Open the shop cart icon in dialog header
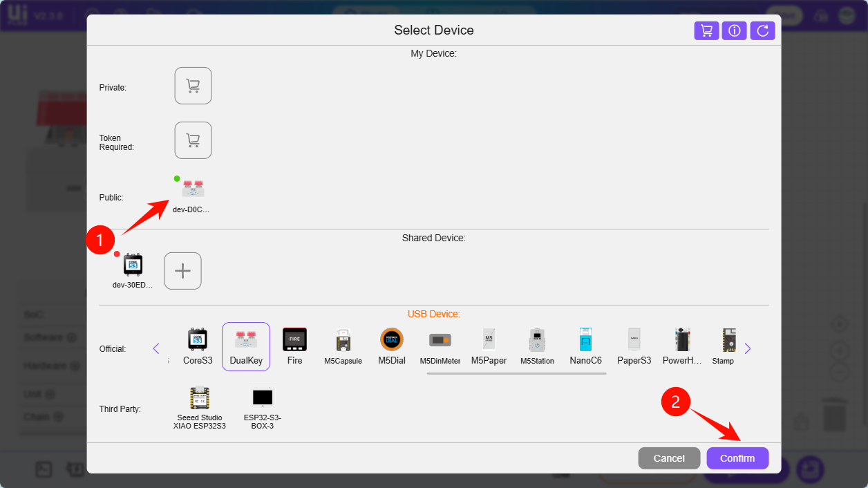The width and height of the screenshot is (868, 488). (706, 30)
